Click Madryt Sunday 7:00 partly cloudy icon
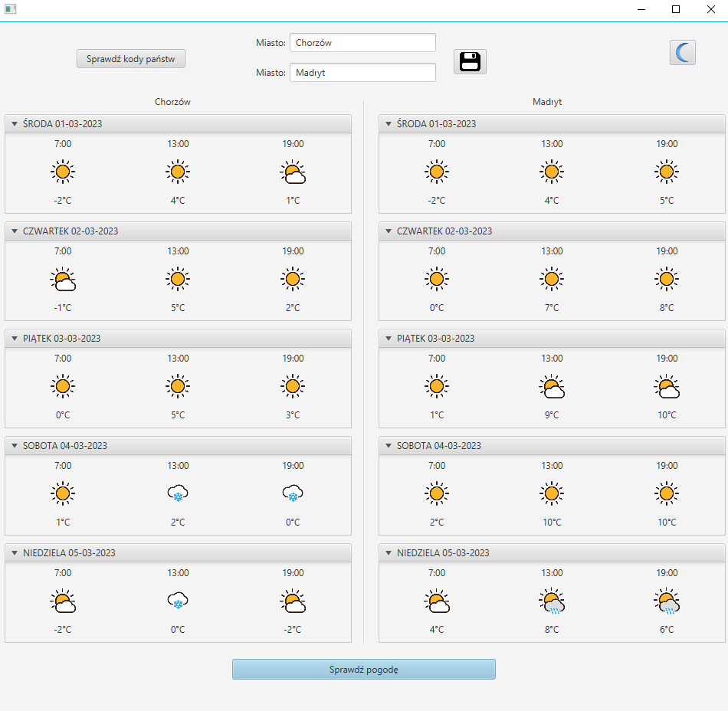Screen dimensions: 728x711 [x=437, y=601]
